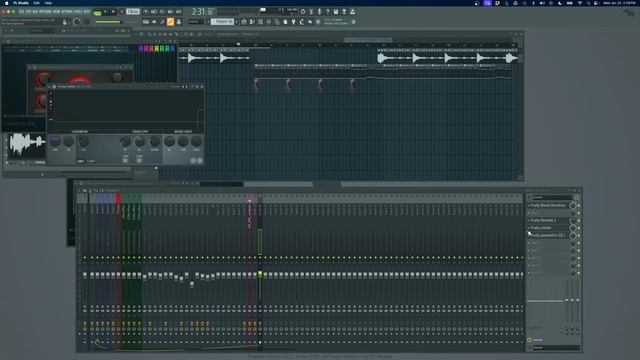640x360 pixels.
Task: Click the large master knob beside green meter
Action: 76,22
